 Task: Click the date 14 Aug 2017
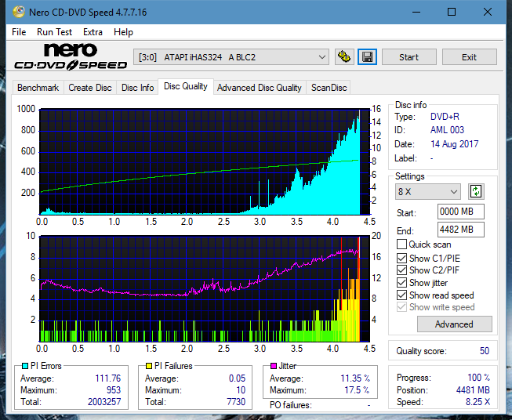454,144
